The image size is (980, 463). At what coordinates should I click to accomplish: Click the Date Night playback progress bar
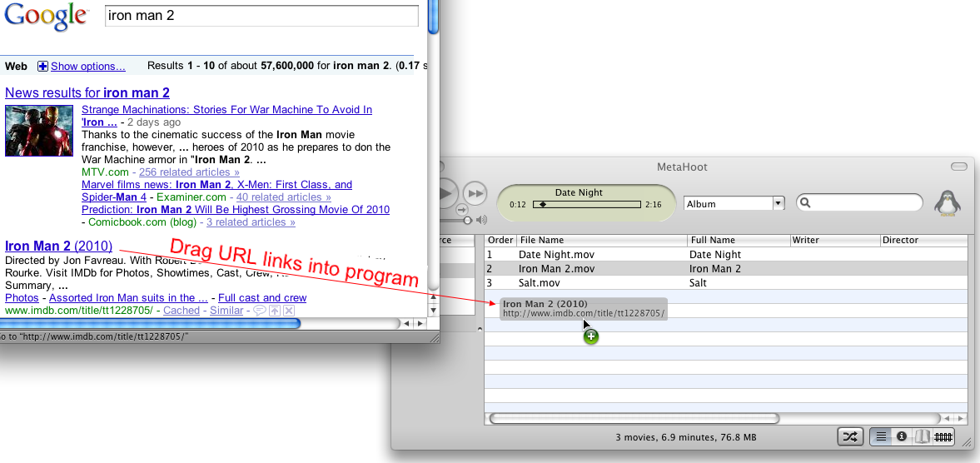pos(586,204)
